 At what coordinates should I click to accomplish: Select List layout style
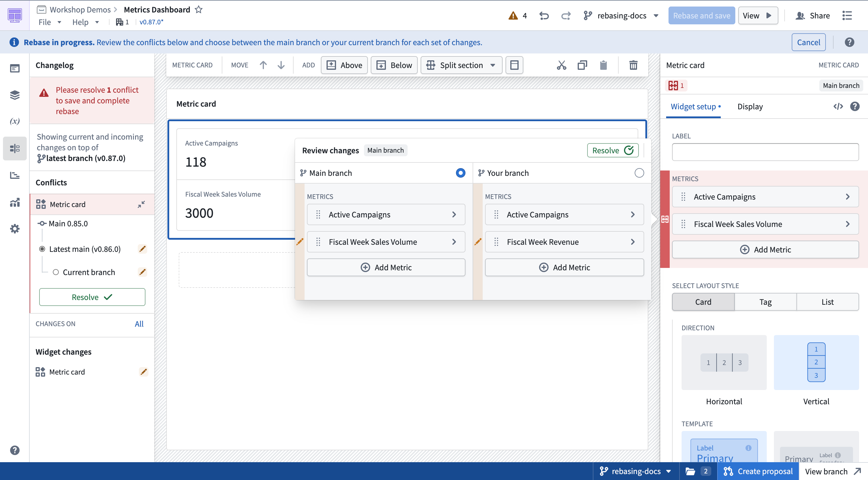click(x=827, y=302)
